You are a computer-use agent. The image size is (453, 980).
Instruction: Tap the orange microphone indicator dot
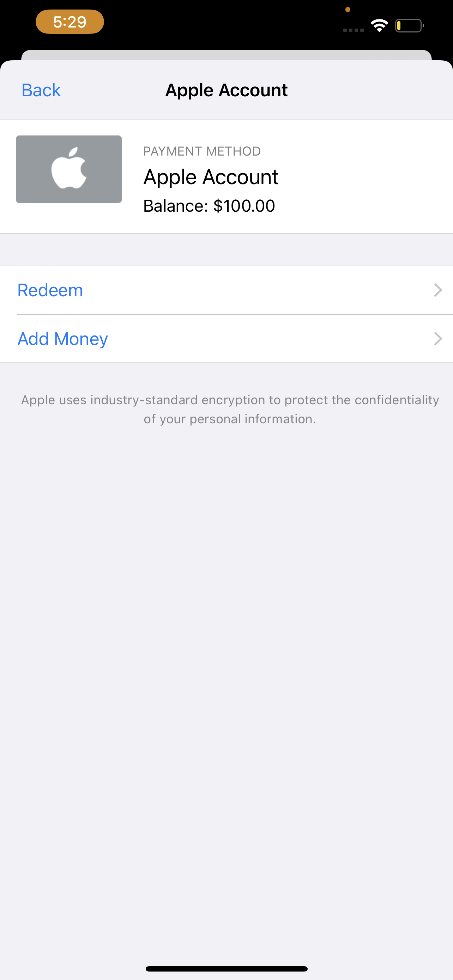348,10
